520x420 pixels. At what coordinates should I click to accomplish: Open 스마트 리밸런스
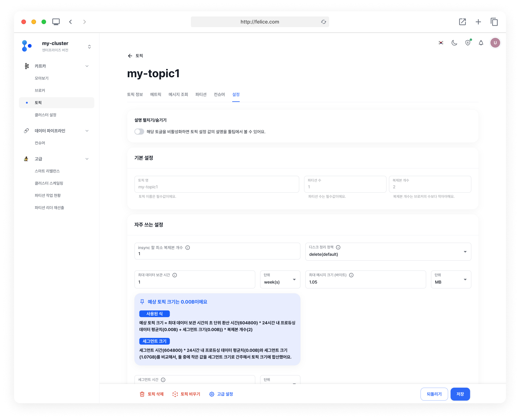click(47, 171)
